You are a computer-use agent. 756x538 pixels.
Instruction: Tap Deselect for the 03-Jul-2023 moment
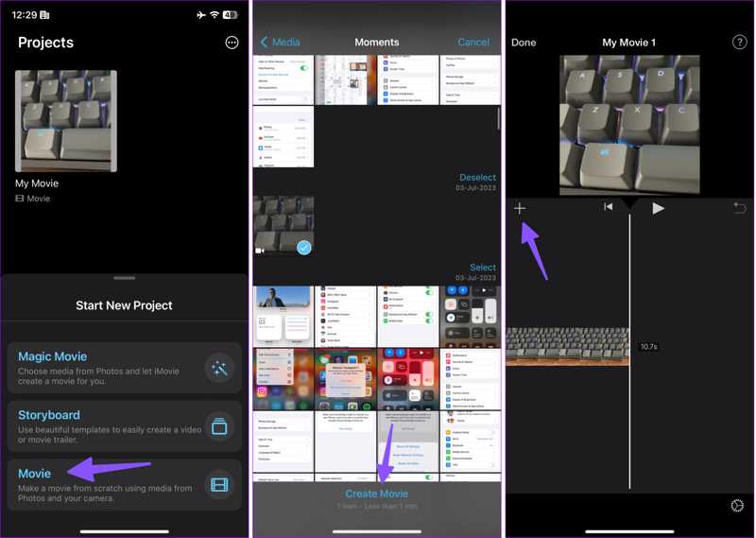[x=477, y=177]
